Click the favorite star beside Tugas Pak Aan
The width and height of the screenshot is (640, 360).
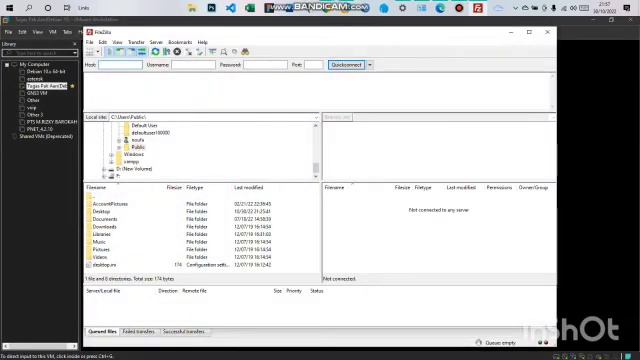72,86
